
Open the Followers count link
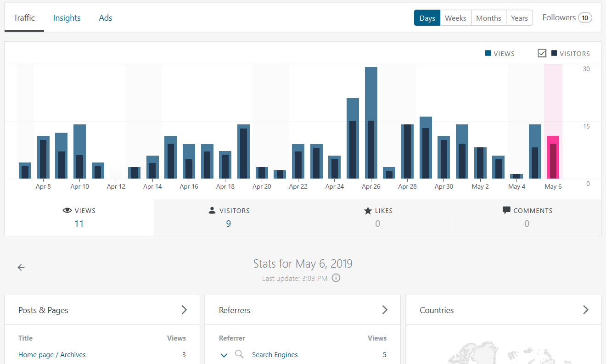[x=567, y=18]
